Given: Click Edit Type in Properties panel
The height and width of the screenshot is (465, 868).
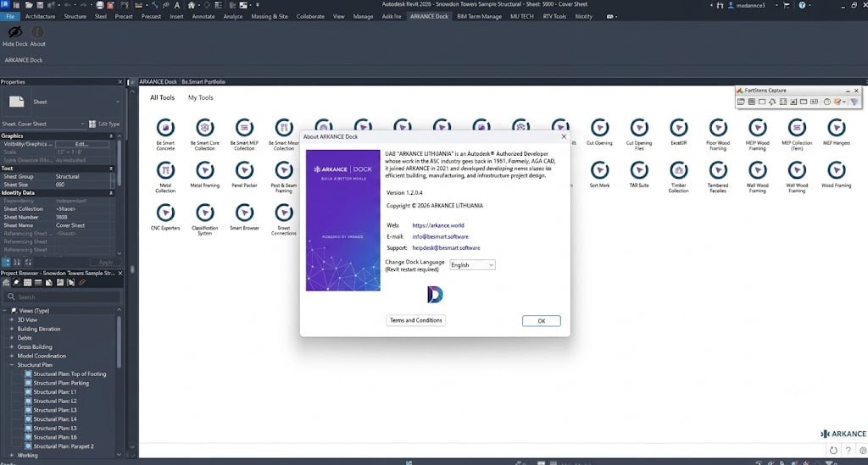Looking at the screenshot, I should pos(104,125).
